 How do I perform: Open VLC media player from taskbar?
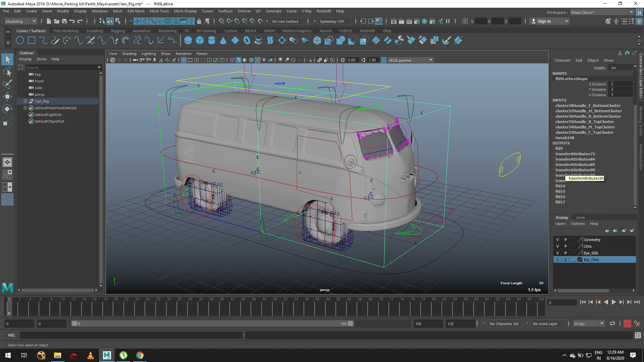coord(91,355)
